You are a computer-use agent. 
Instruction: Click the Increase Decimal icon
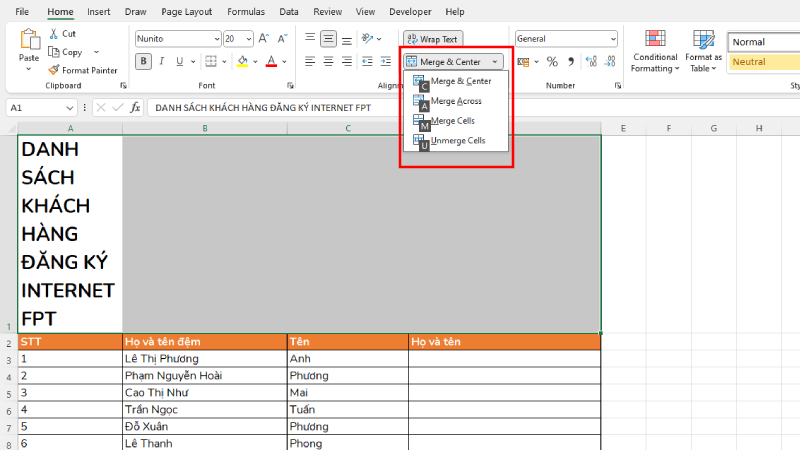(591, 62)
